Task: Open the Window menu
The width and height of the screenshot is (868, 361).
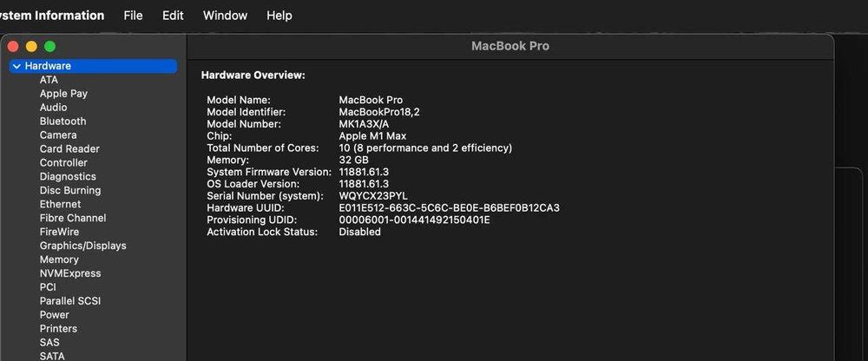Action: pyautogui.click(x=225, y=16)
